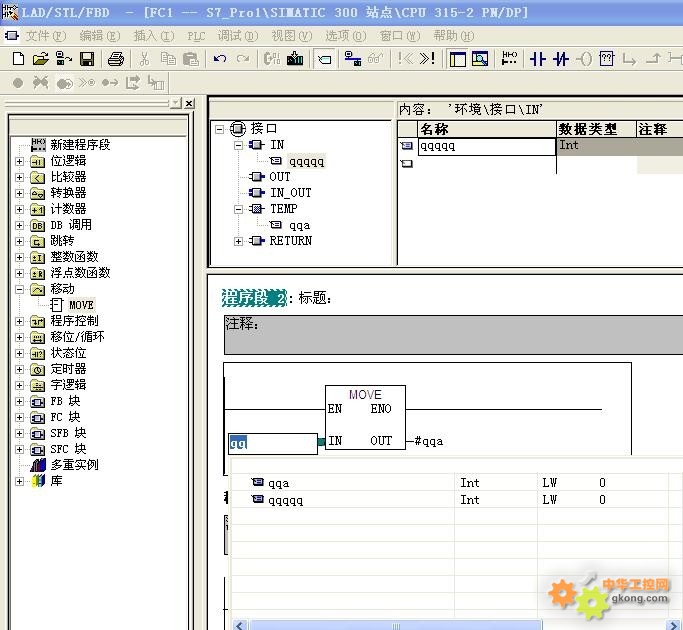This screenshot has height=630, width=683.
Task: Expand the 定时器 folder
Action: [19, 369]
